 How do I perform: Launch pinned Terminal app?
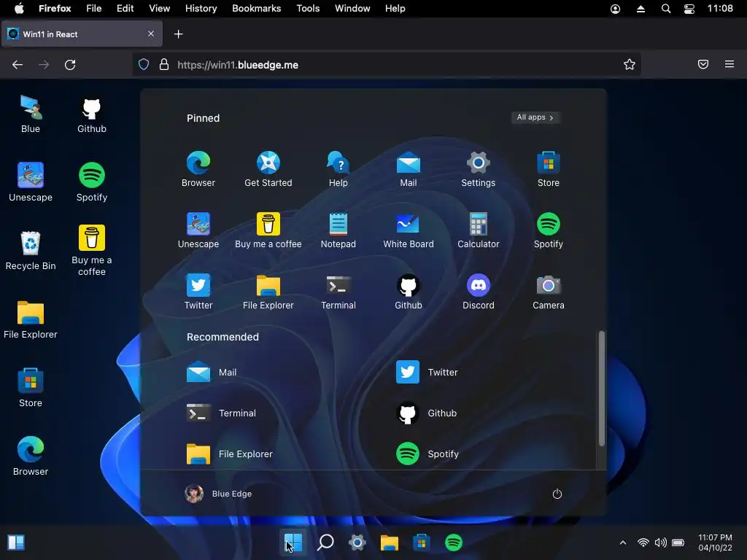coord(338,292)
